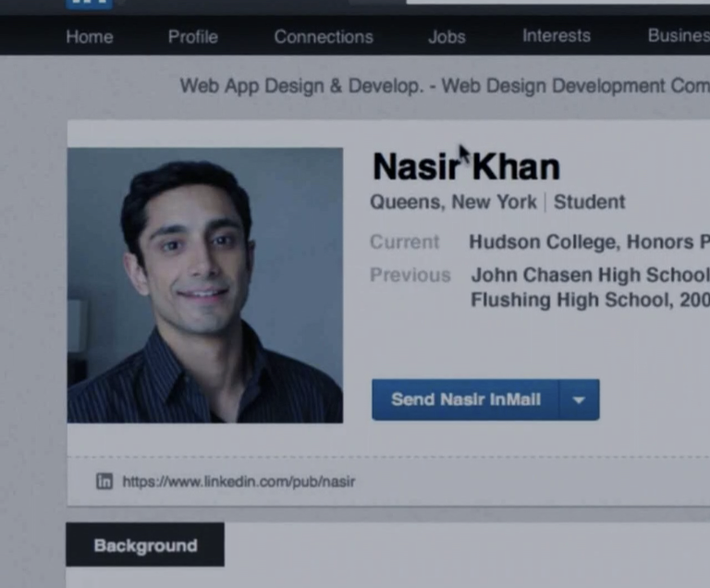This screenshot has width=710, height=588.
Task: Open the dropdown arrow next to Send InMail
Action: coord(580,400)
